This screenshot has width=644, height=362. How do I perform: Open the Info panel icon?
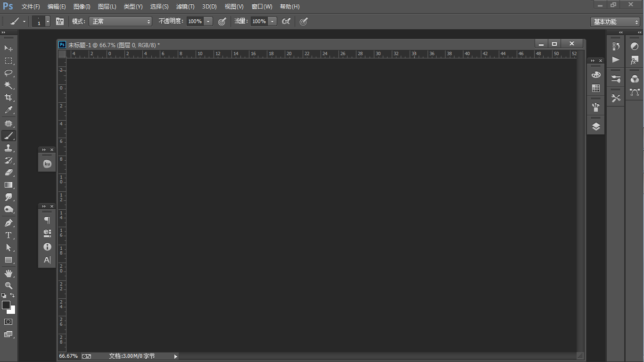tap(47, 247)
